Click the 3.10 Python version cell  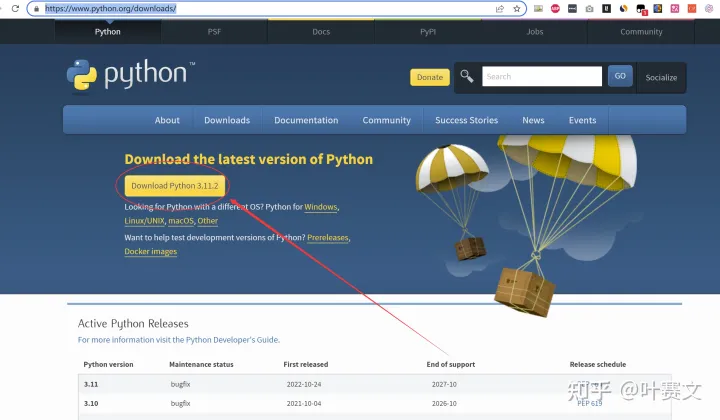point(91,403)
